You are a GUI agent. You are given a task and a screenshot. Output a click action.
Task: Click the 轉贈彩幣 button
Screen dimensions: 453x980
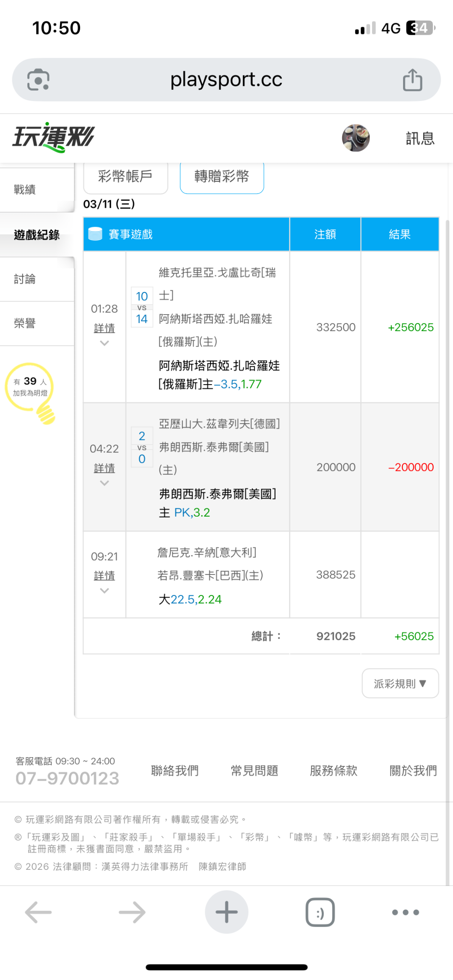(x=222, y=176)
